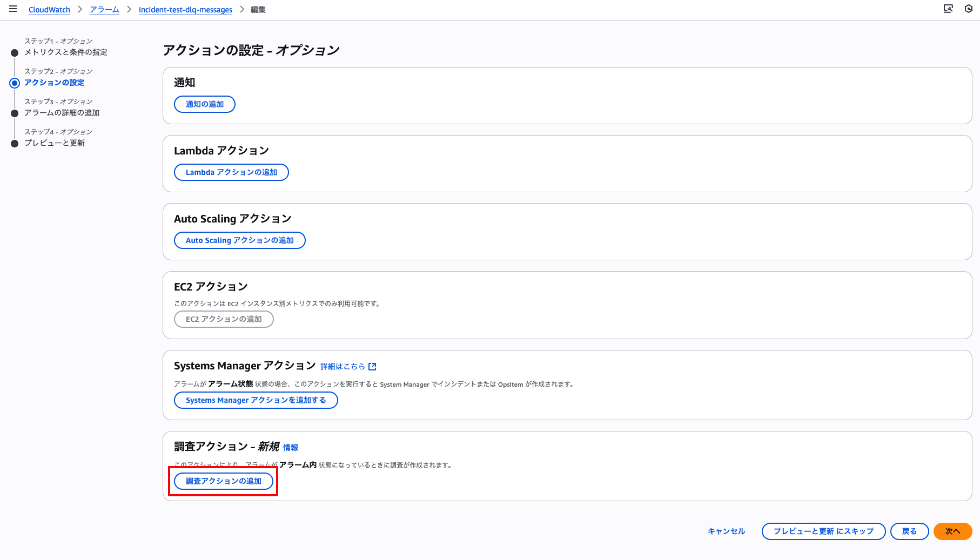Proceed with the 次へ button

[953, 531]
